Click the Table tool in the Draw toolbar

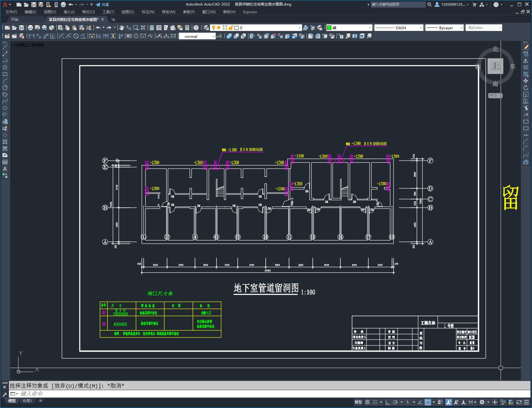[x=5, y=162]
